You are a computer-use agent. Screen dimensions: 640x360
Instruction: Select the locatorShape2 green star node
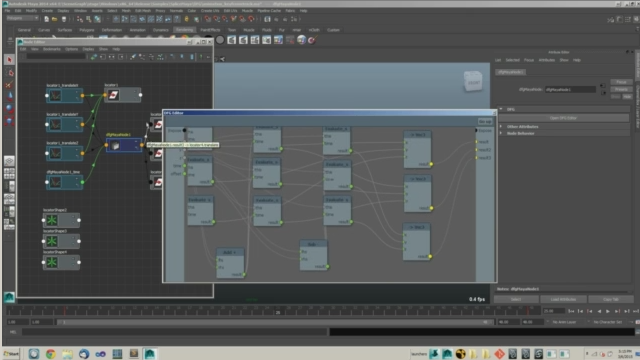(51, 220)
